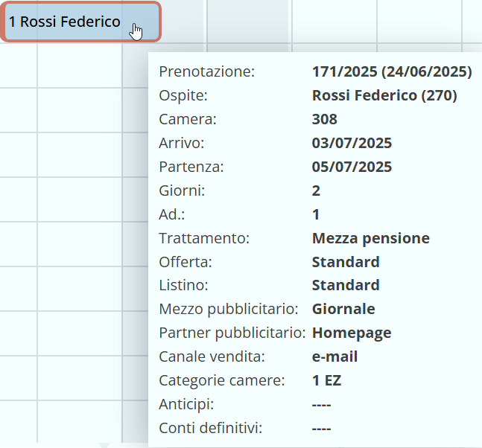Select the "Mezza pensione" treatment value
Screen dimensions: 482x448
[x=370, y=238]
